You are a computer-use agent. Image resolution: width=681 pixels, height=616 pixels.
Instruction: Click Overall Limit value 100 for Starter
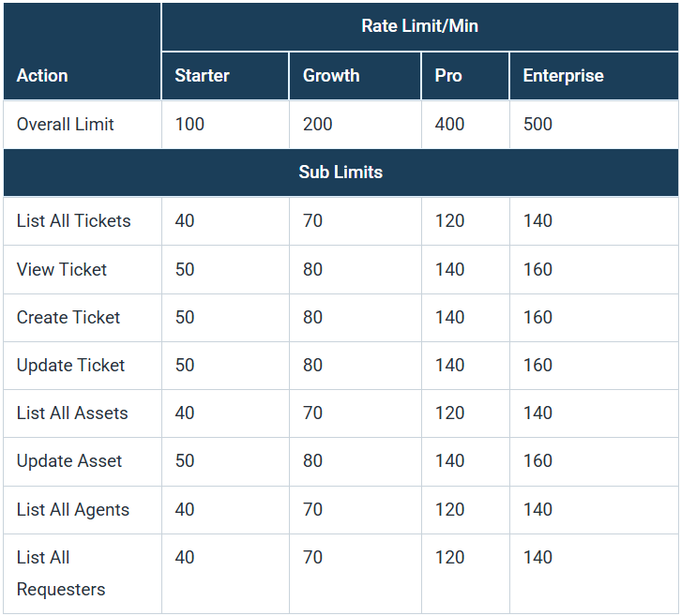[x=189, y=125]
